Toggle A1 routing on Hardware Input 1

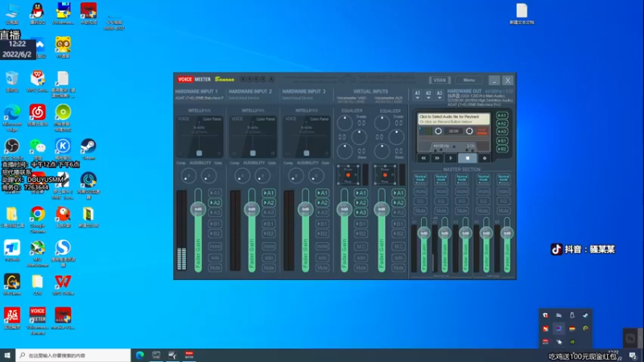215,193
